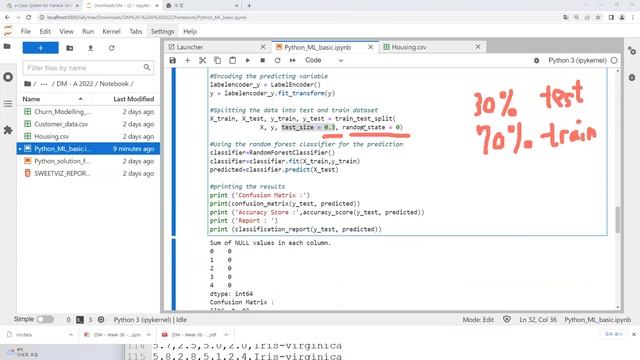Image resolution: width=640 pixels, height=360 pixels.
Task: Copy selected cells in the notebook toolbar
Action: (x=218, y=60)
